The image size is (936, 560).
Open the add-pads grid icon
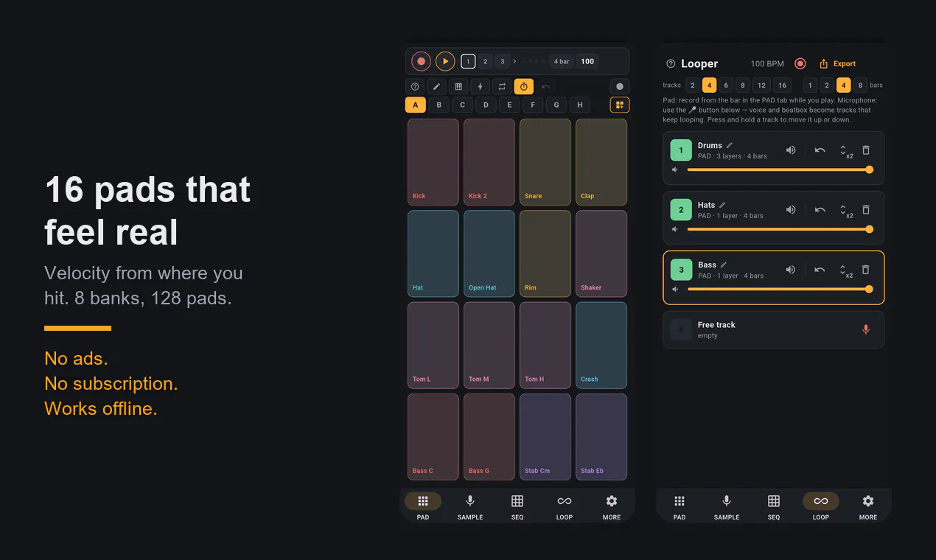click(620, 105)
